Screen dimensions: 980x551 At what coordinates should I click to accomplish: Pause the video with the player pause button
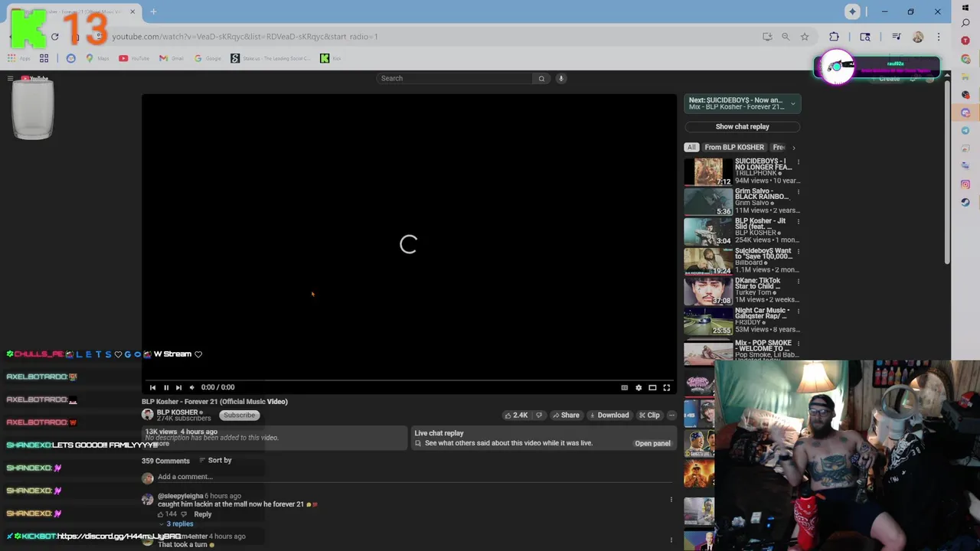166,387
